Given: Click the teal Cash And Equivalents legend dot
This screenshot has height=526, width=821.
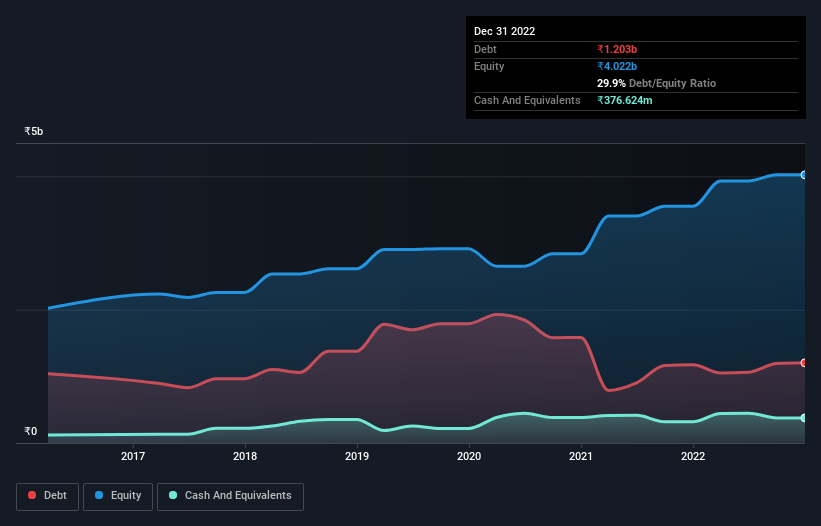Looking at the screenshot, I should [173, 495].
